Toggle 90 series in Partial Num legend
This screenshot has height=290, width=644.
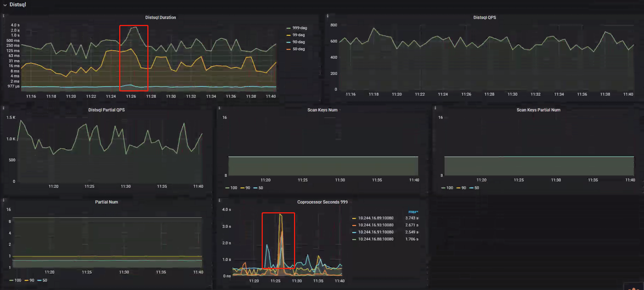[x=32, y=280]
